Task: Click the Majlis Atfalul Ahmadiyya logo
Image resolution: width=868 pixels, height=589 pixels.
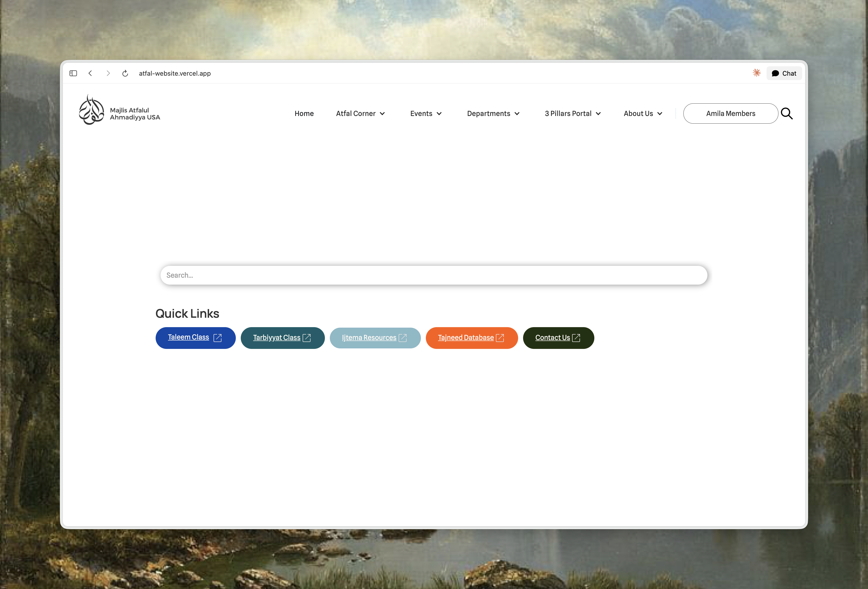Action: [x=91, y=110]
